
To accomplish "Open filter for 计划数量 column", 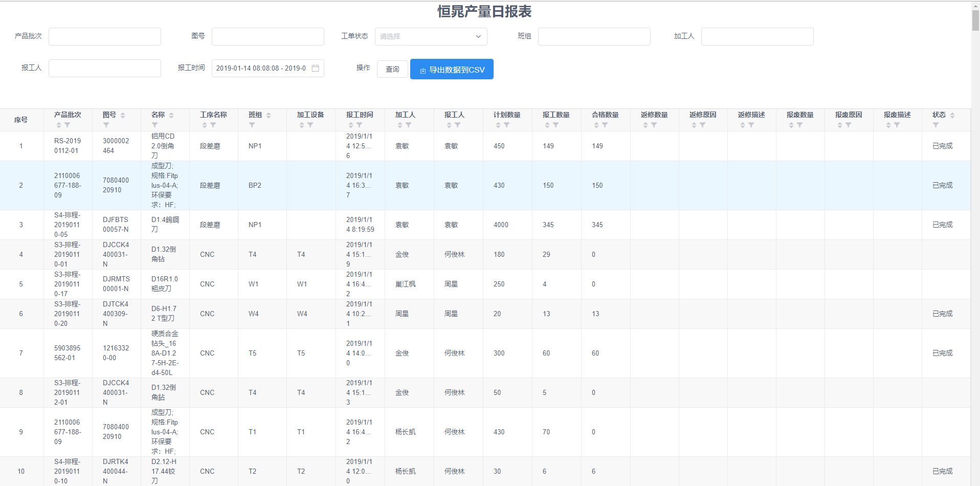I will 506,125.
